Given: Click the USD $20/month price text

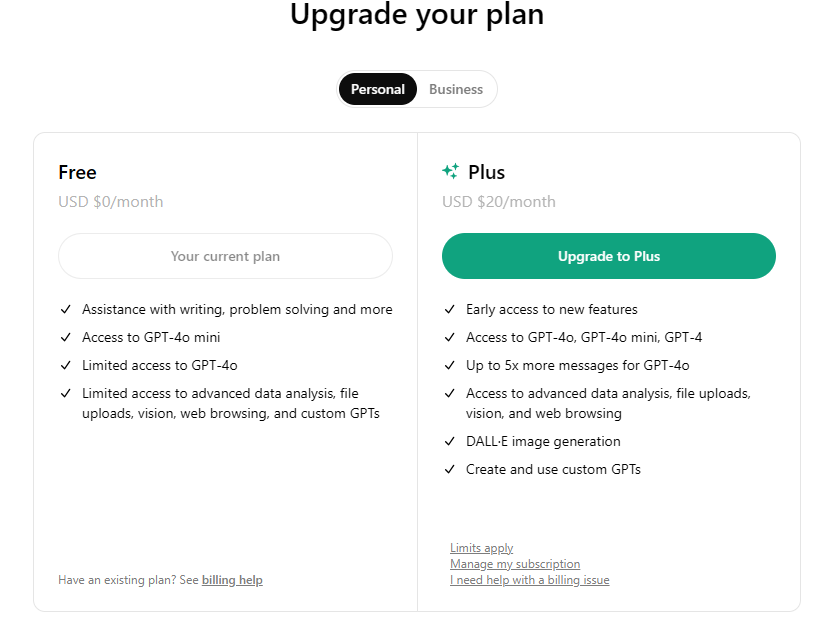Looking at the screenshot, I should click(x=498, y=202).
